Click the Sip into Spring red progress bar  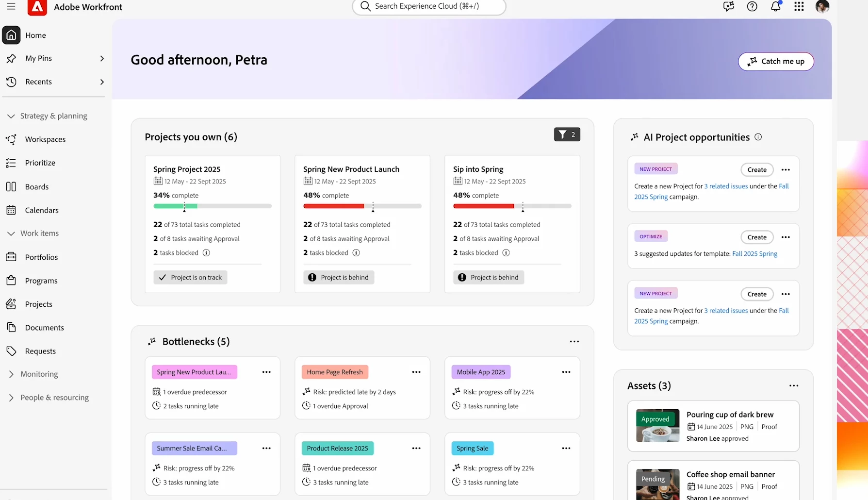click(483, 206)
